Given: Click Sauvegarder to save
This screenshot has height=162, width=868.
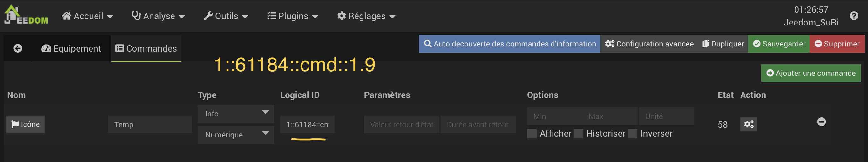Looking at the screenshot, I should click(x=779, y=44).
